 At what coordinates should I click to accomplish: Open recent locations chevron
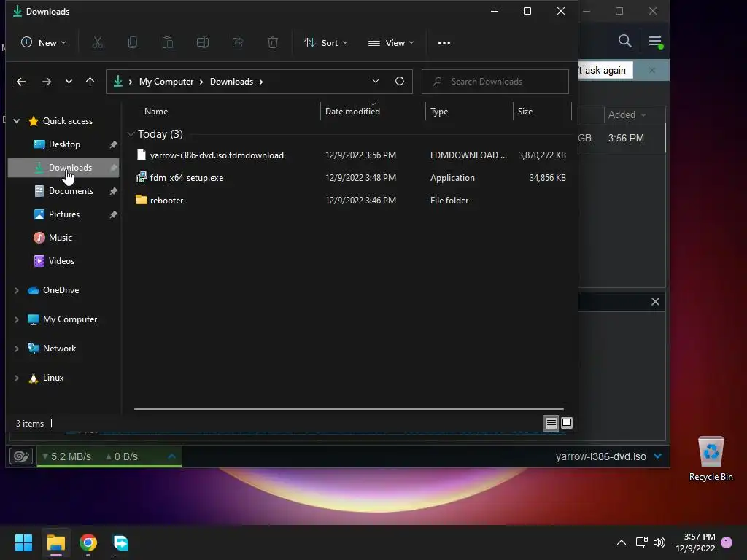[69, 82]
